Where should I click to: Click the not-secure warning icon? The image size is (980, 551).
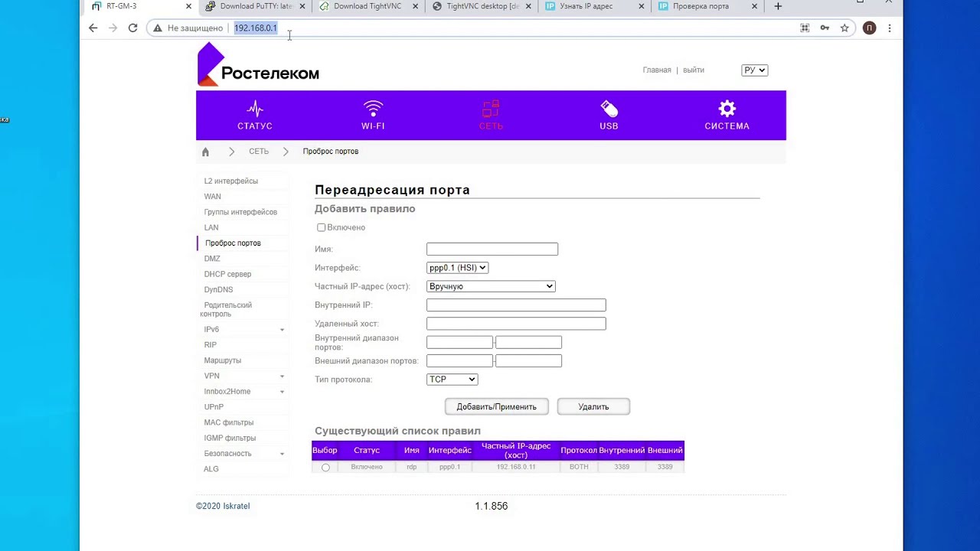pos(158,28)
